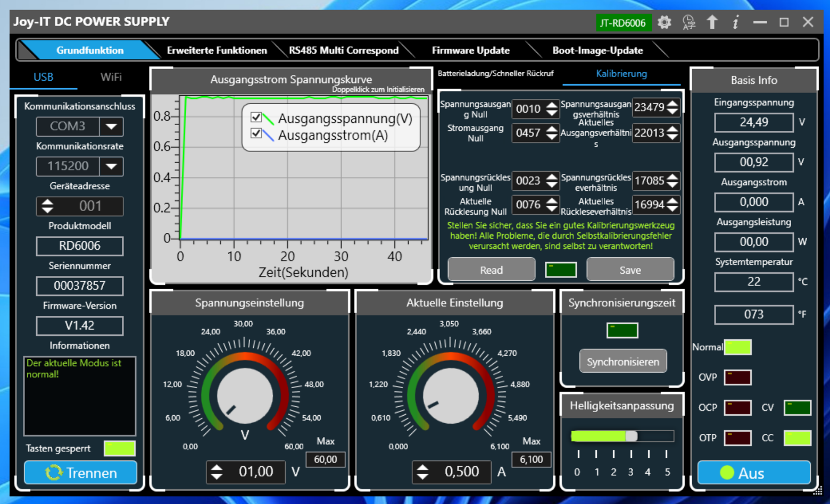Click the calibration status LED between Read and Save

561,270
